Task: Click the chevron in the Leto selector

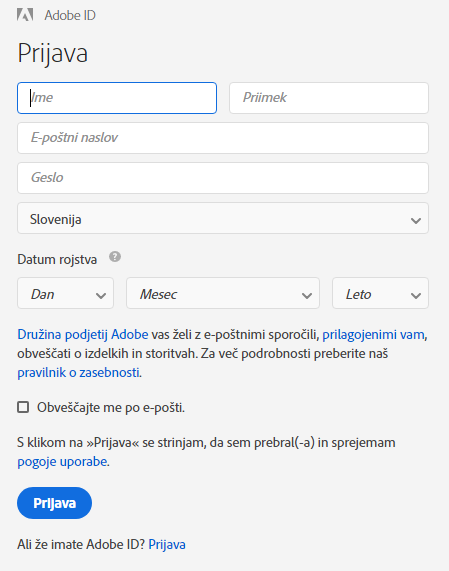Action: pos(416,295)
